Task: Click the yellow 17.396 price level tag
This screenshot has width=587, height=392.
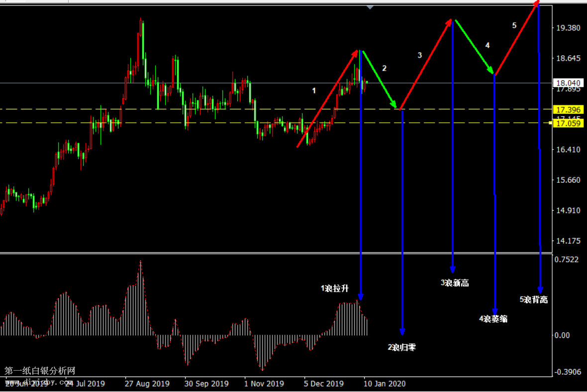Action: pyautogui.click(x=567, y=109)
